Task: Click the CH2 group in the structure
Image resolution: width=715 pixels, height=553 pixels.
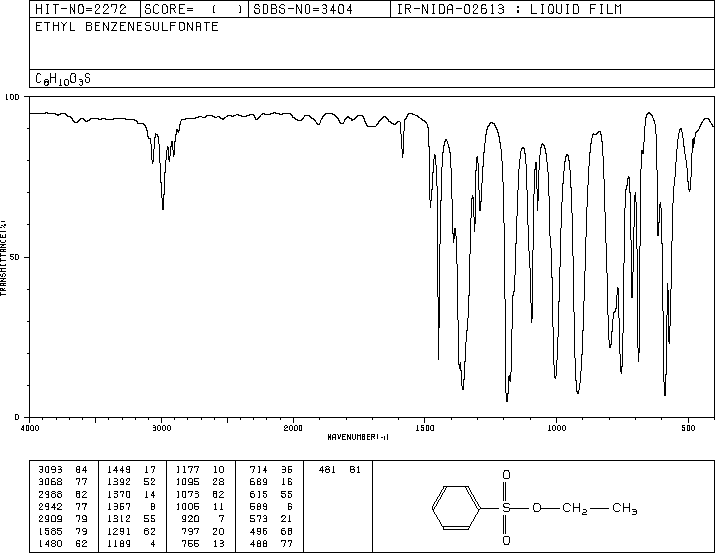Action: coord(575,508)
